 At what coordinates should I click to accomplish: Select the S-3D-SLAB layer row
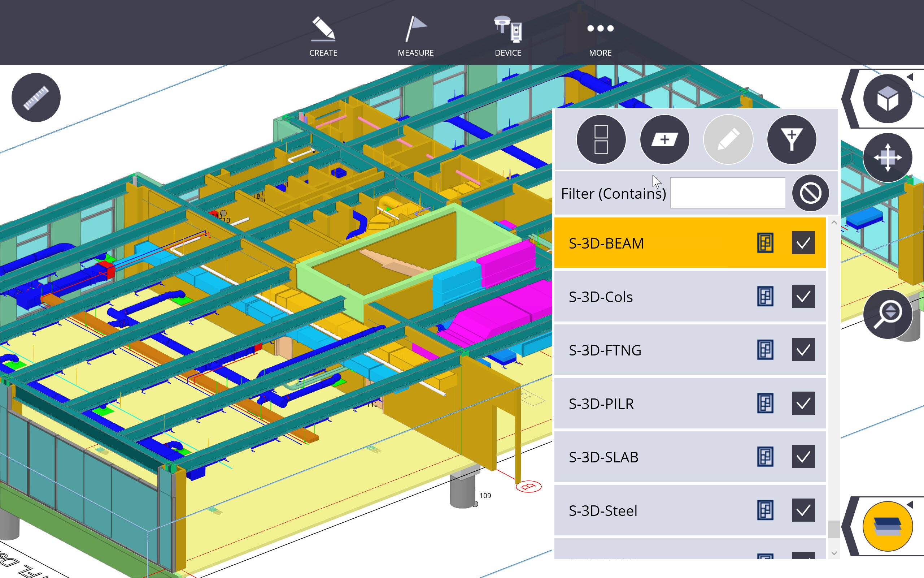(x=689, y=457)
